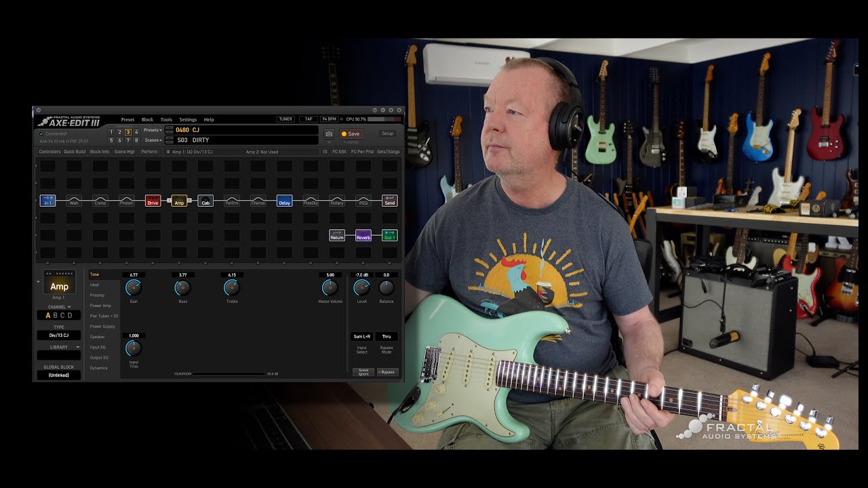Open the Tools menu
The height and width of the screenshot is (488, 868).
(166, 119)
